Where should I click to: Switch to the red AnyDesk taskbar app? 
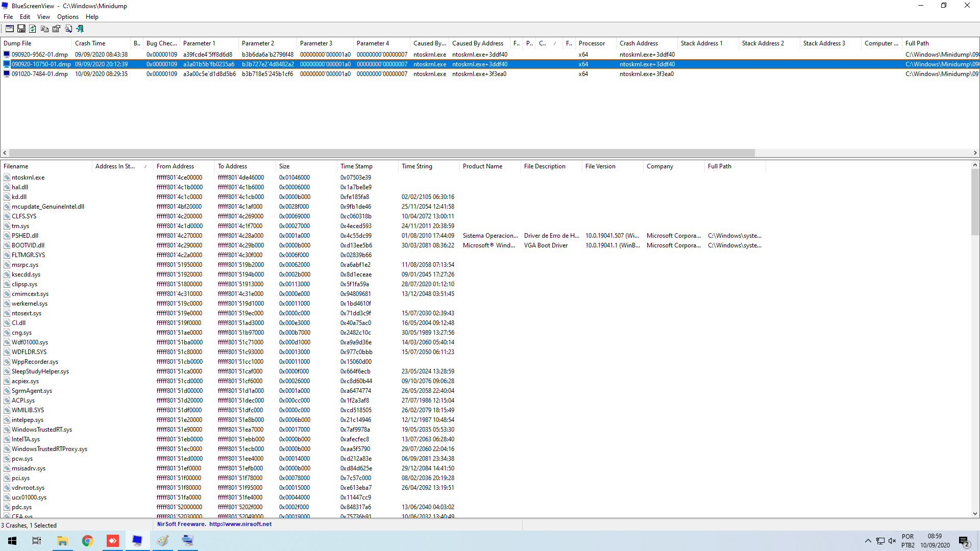pos(112,541)
